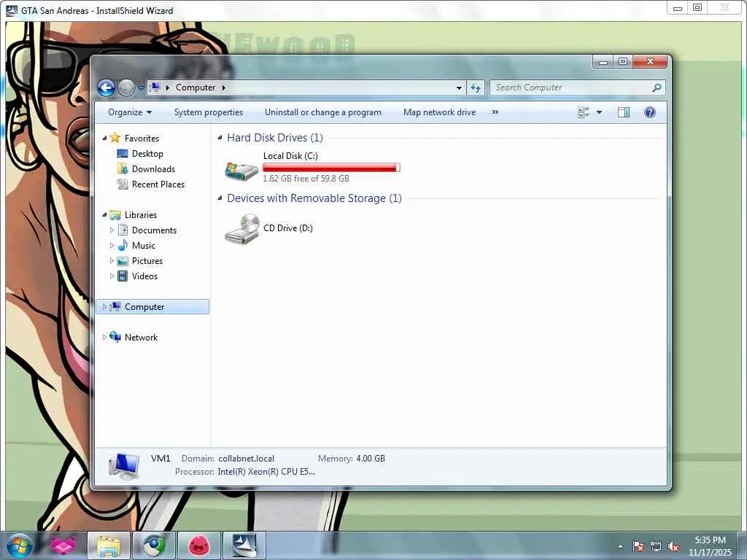Show hidden system tray icons

[x=620, y=546]
